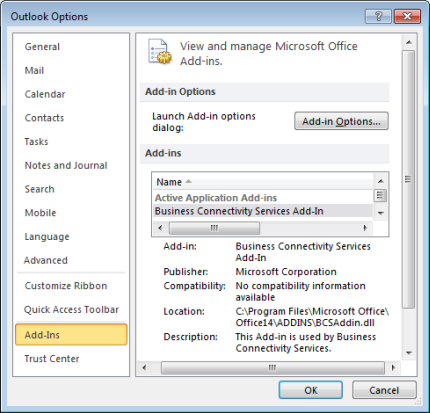The width and height of the screenshot is (430, 413).
Task: Click add-ins list horizontal scroll thumb
Action: pos(214,228)
